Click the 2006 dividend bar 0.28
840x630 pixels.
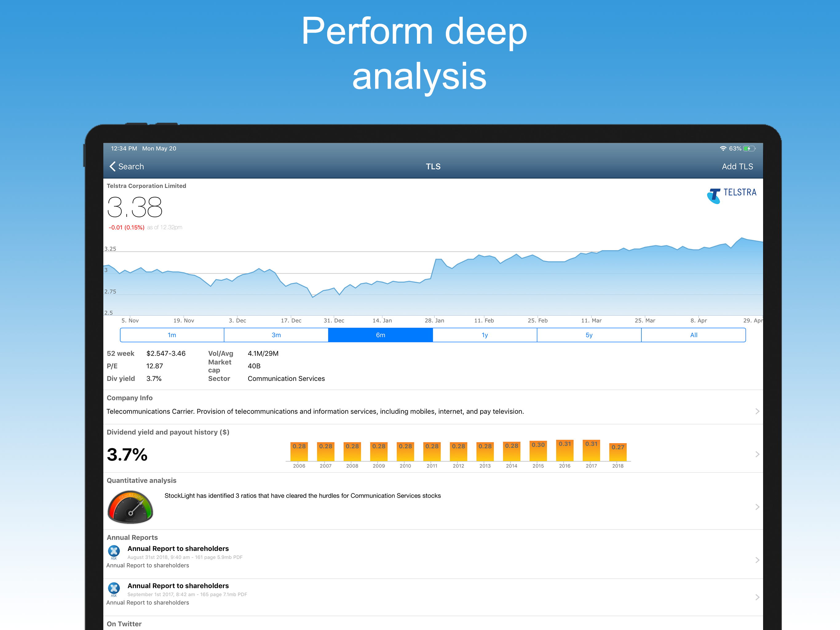pos(299,452)
